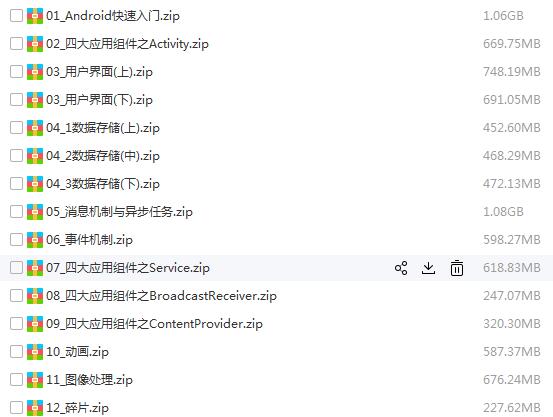The image size is (553, 417).
Task: Click archive icon next to 06_事件机制.zip
Action: click(x=35, y=240)
